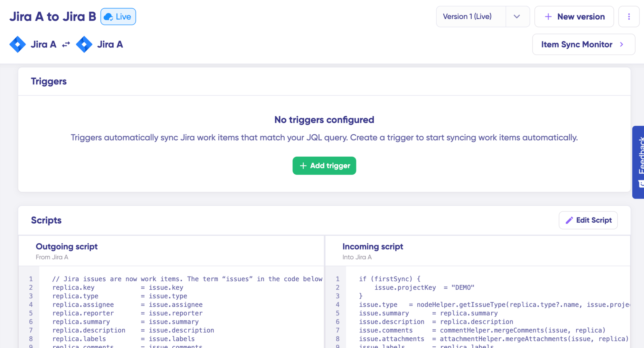Click the 'Into Jira A' subtitle
The image size is (644, 348).
pyautogui.click(x=357, y=257)
